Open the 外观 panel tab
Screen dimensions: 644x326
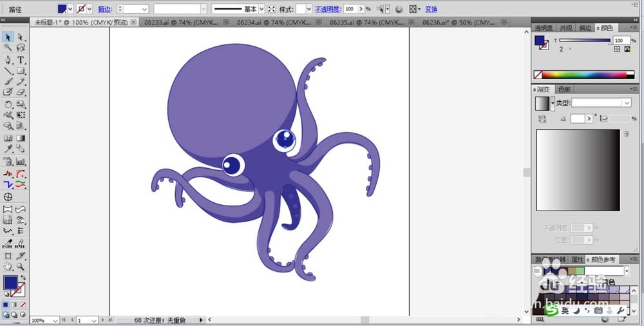pos(565,28)
